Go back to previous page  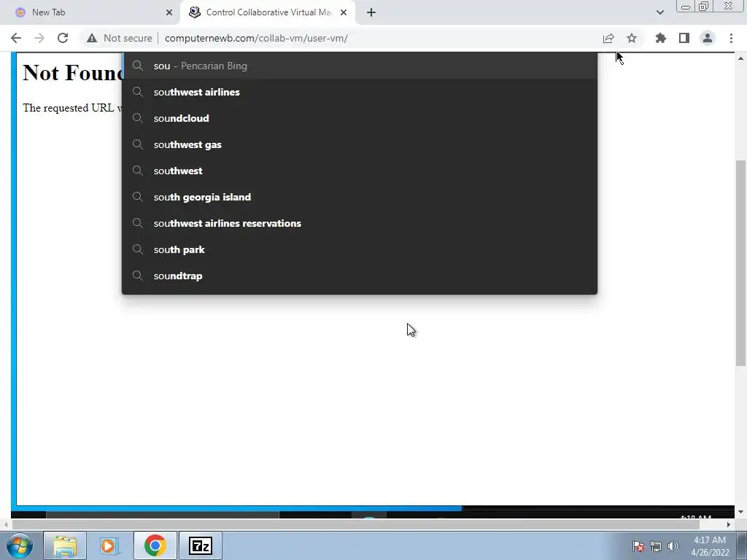[x=16, y=38]
